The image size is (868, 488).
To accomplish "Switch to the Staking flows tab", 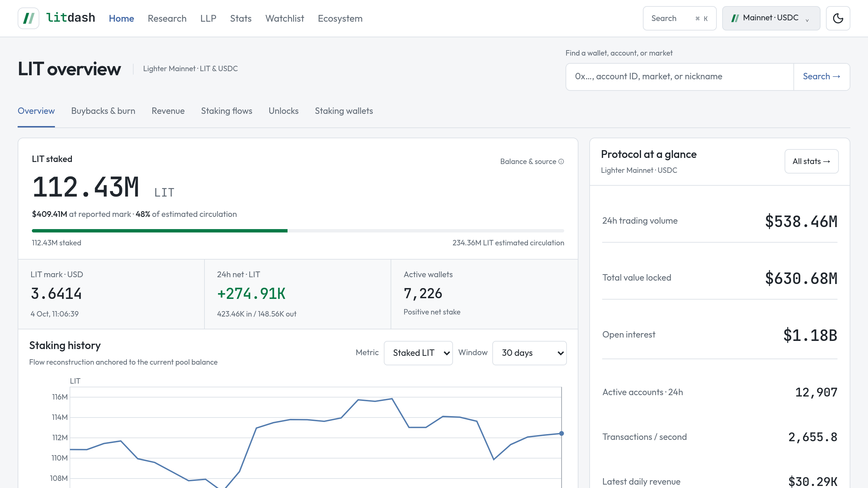I will [x=226, y=111].
